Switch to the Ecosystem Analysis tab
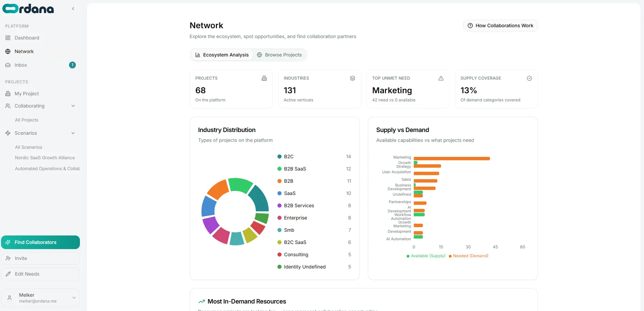Screen dimensions: 644x311 coord(222,55)
